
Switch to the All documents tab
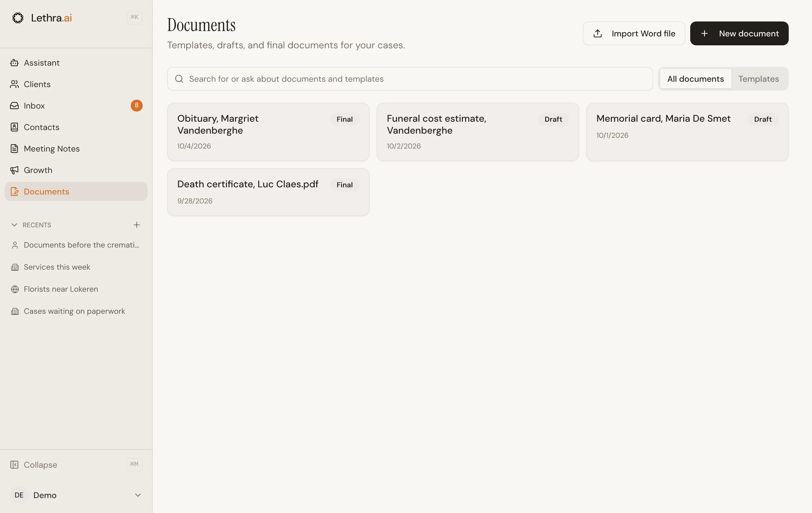(695, 79)
